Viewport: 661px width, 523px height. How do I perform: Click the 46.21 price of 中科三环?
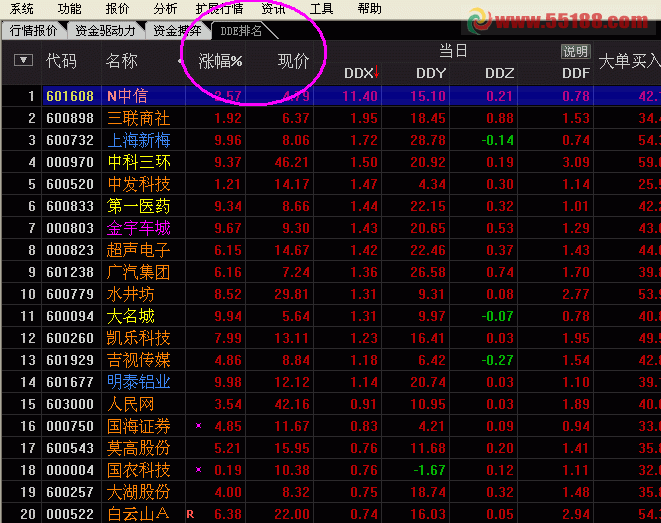click(292, 162)
